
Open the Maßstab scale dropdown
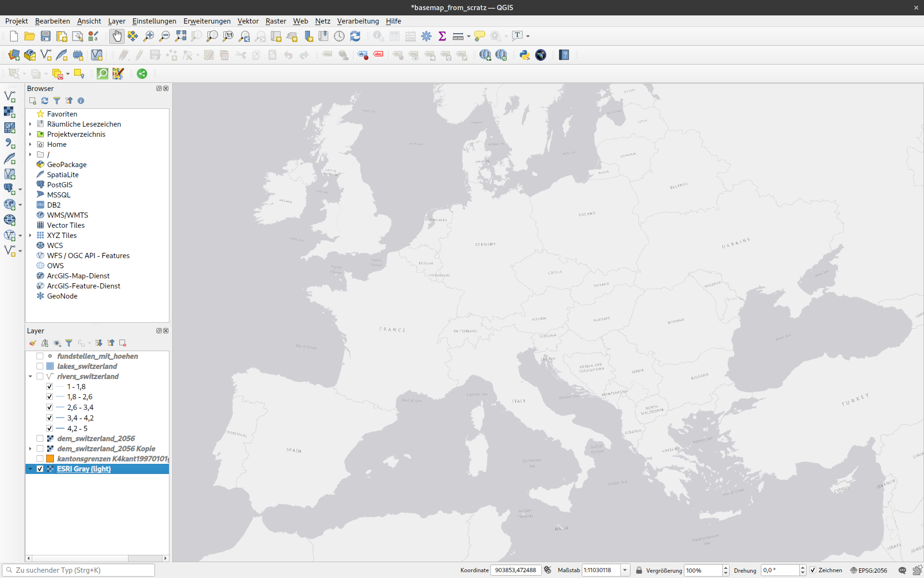pos(625,570)
